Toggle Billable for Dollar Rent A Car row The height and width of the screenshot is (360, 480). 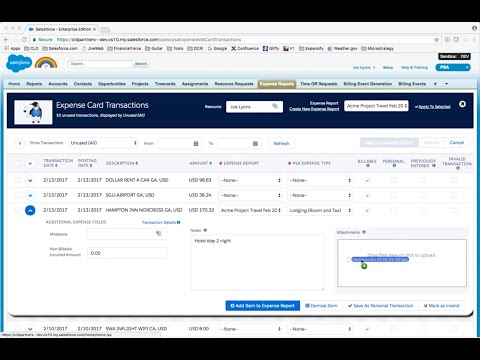367,180
